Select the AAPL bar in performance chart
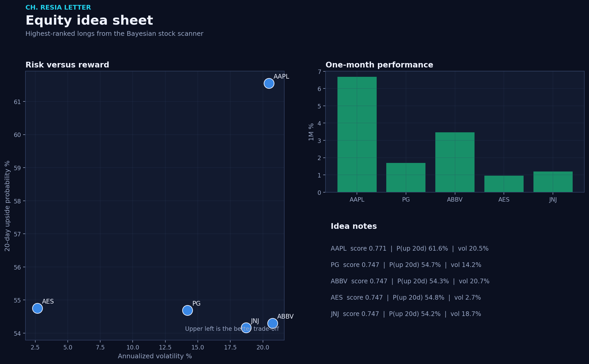 pos(357,134)
